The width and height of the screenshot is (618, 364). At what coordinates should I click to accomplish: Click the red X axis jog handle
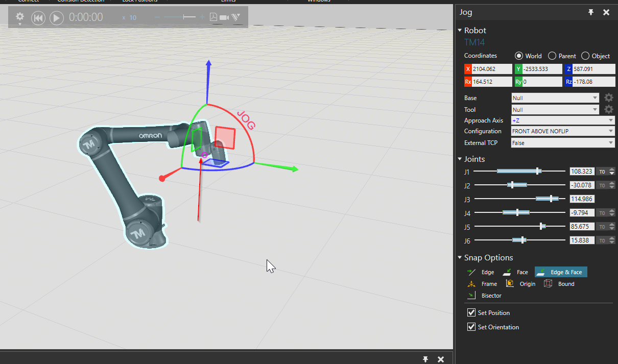[x=162, y=178]
